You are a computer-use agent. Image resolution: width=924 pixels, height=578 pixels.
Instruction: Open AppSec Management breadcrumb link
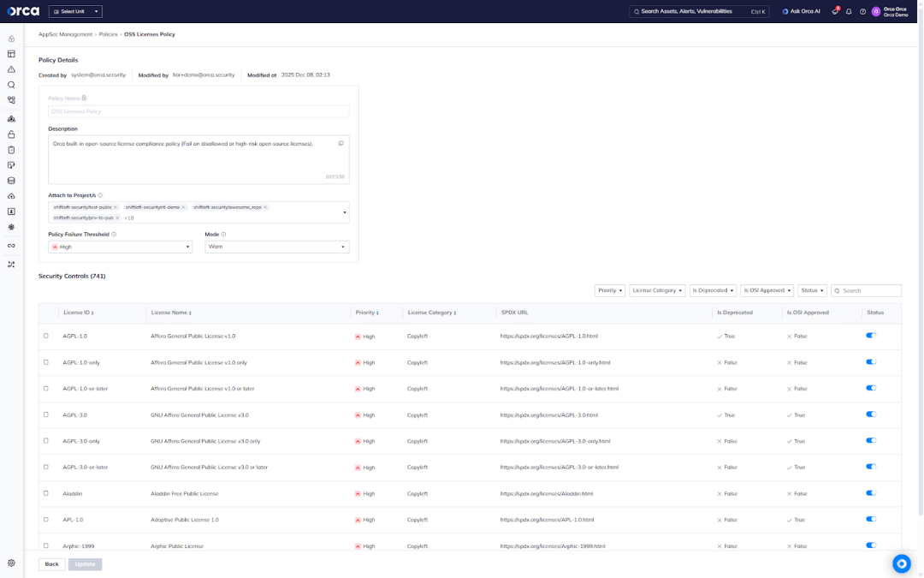coord(65,34)
